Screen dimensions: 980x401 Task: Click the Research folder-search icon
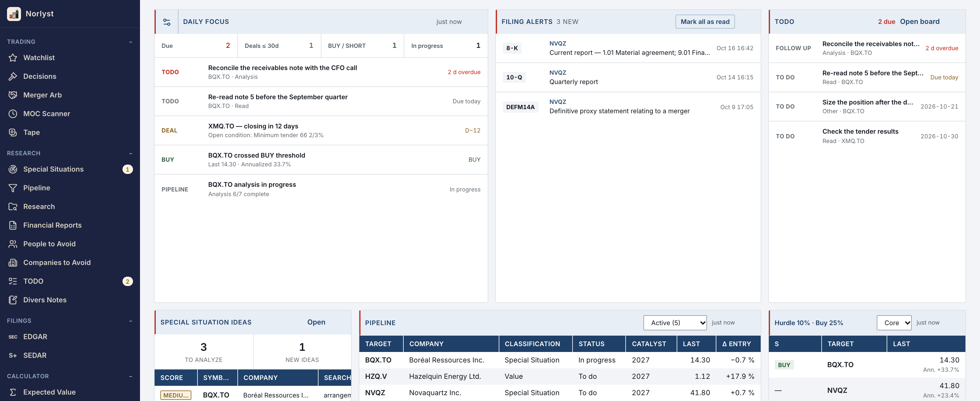13,207
